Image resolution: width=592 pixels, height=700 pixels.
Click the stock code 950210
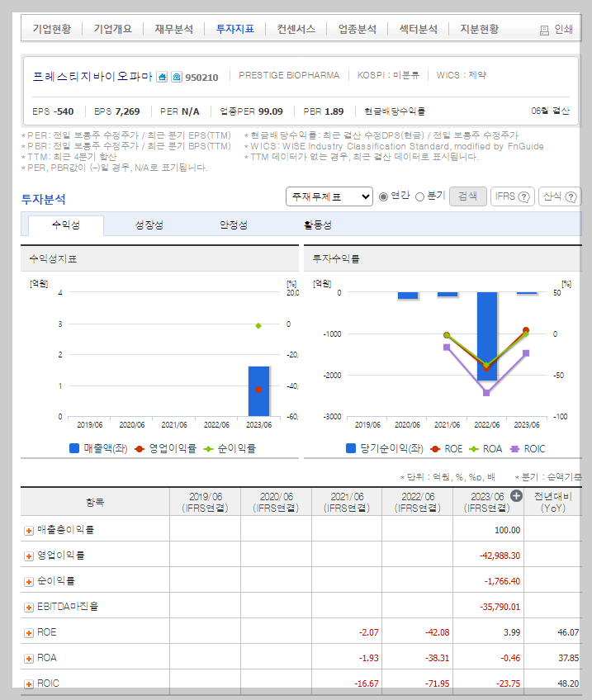point(201,78)
